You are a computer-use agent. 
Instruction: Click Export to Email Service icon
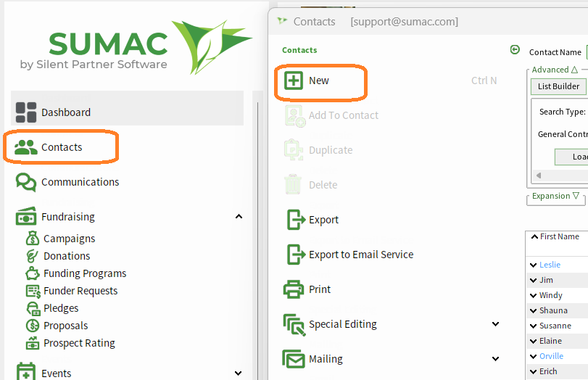[296, 255]
